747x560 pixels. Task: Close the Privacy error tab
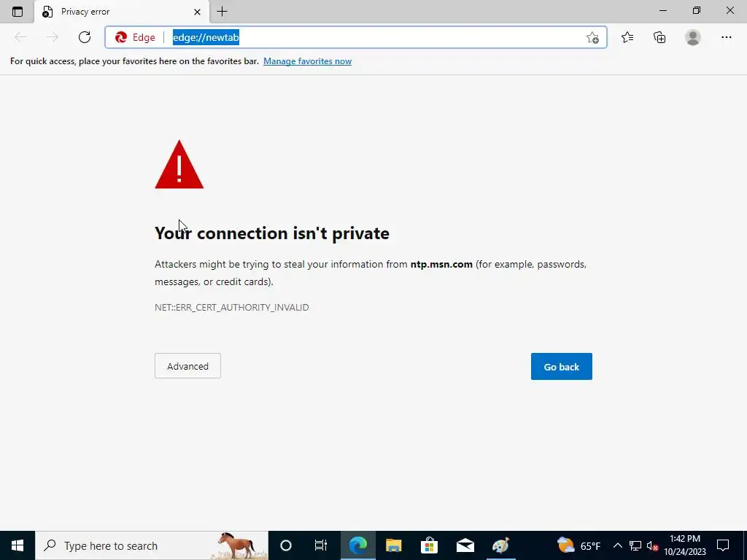click(197, 12)
